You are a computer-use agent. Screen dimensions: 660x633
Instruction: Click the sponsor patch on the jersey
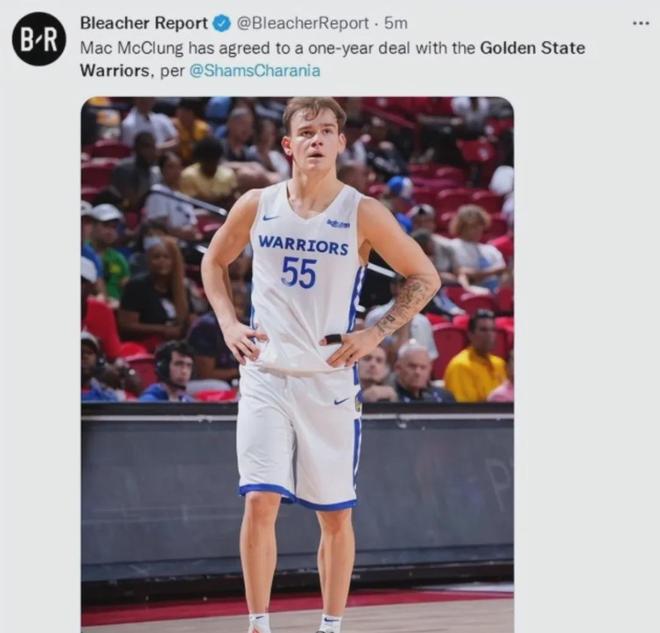338,223
